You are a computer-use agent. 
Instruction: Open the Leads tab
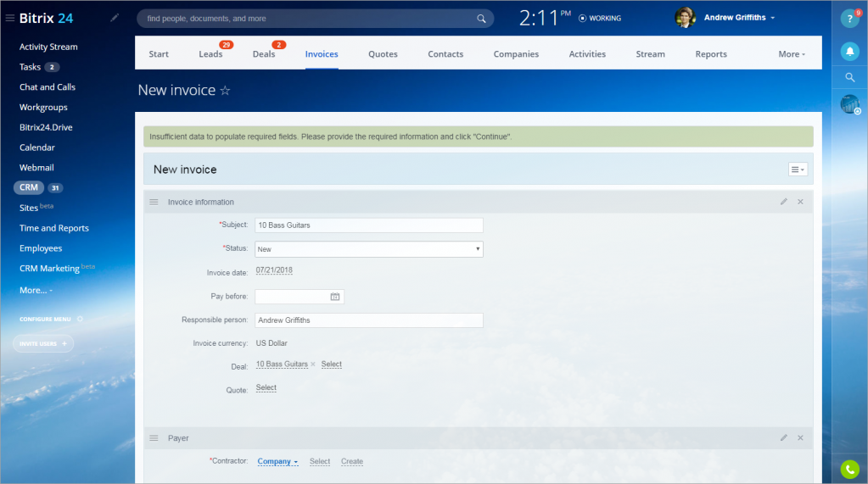[x=210, y=54]
